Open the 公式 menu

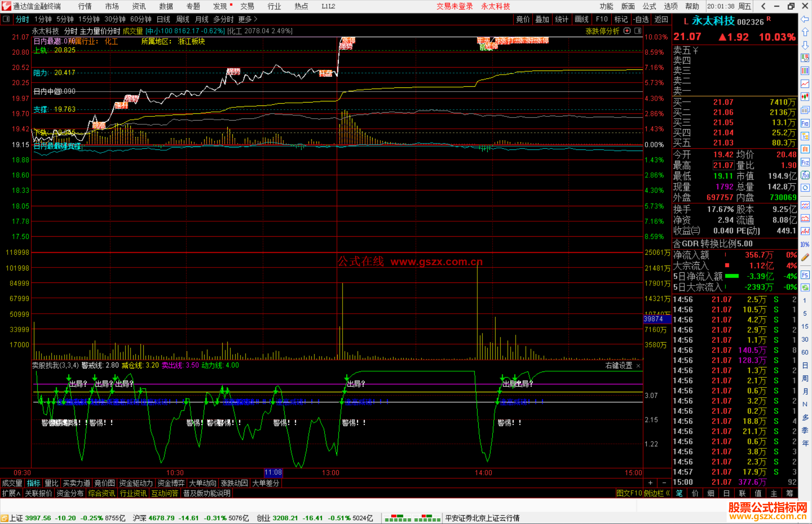[649, 6]
